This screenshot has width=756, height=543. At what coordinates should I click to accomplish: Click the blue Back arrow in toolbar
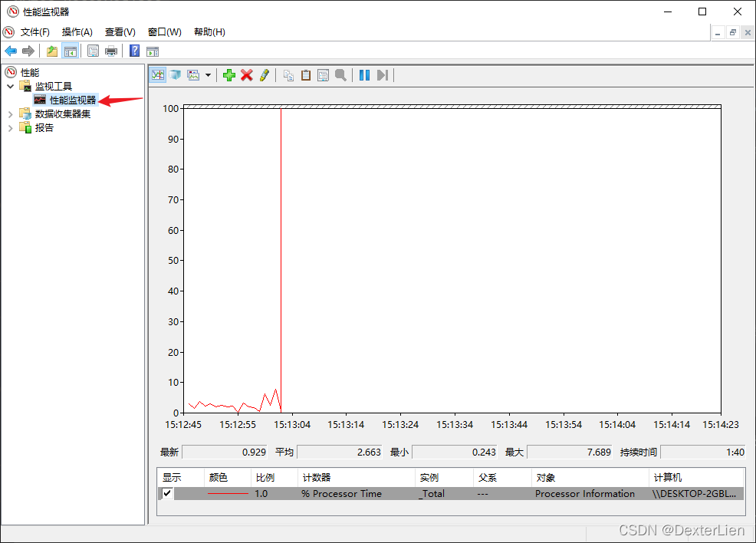tap(11, 51)
